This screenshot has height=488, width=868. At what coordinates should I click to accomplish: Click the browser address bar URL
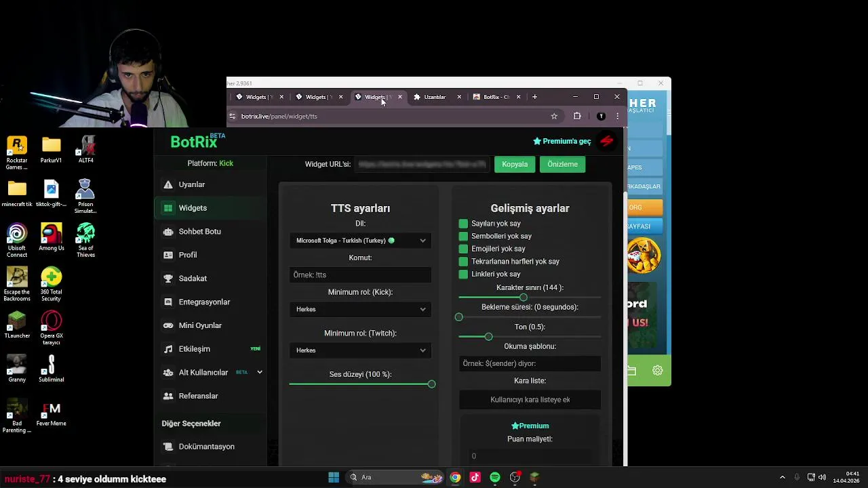[279, 116]
